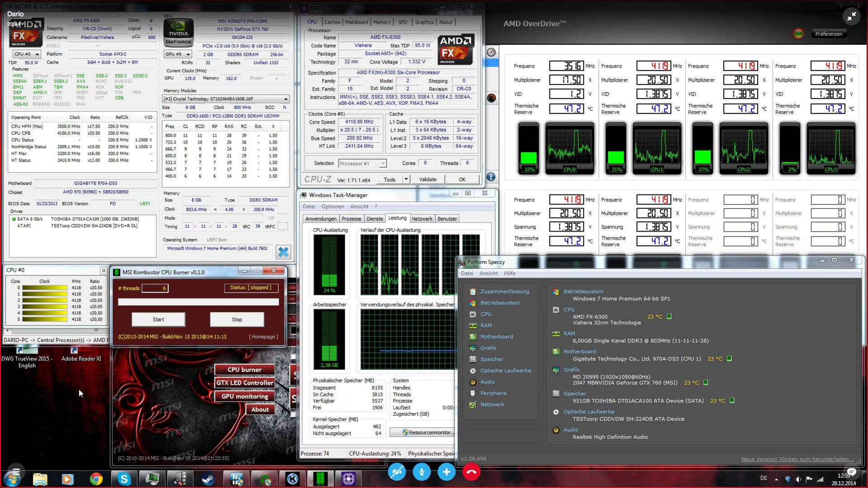Open the Optionen menu in Task Manager
Screen dimensions: 868x488
[x=332, y=207]
